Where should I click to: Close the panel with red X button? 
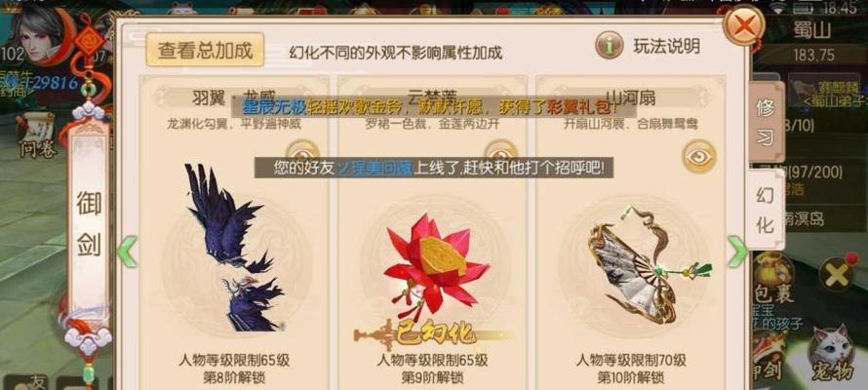pos(744,24)
